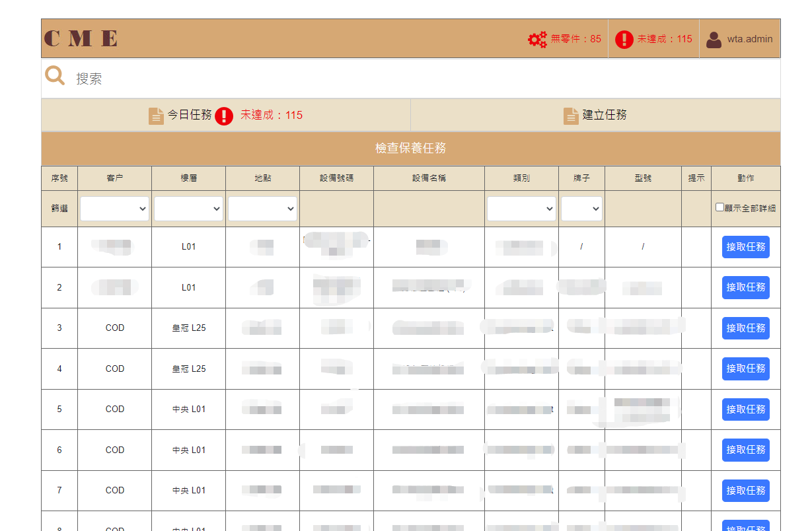Click into the 搜索 search field
This screenshot has height=531, width=812.
(x=423, y=79)
